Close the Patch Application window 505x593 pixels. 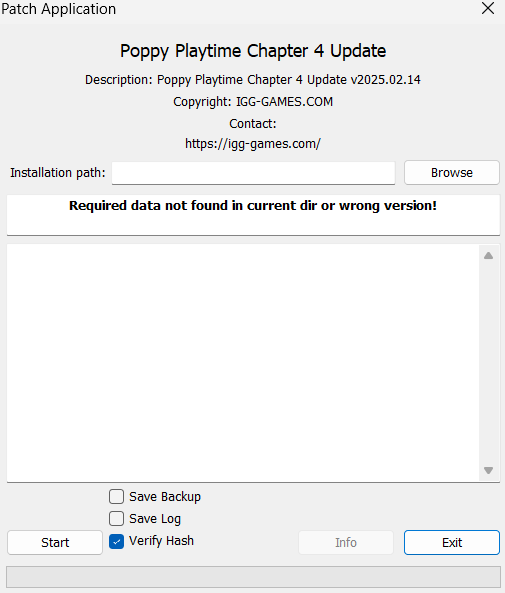488,8
